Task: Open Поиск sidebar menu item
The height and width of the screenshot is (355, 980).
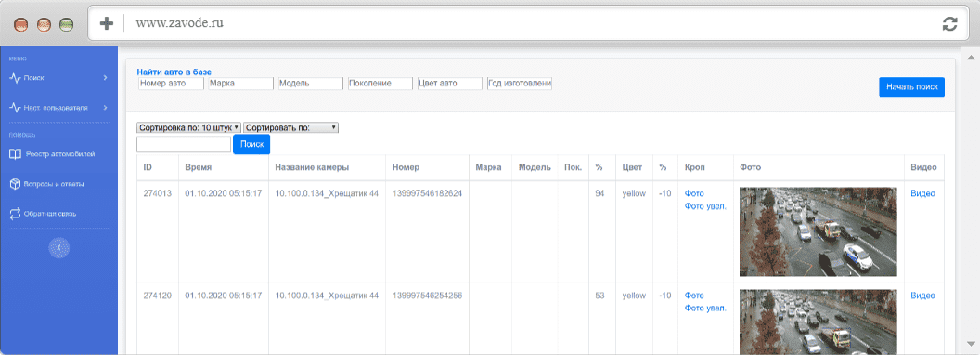Action: tap(58, 78)
